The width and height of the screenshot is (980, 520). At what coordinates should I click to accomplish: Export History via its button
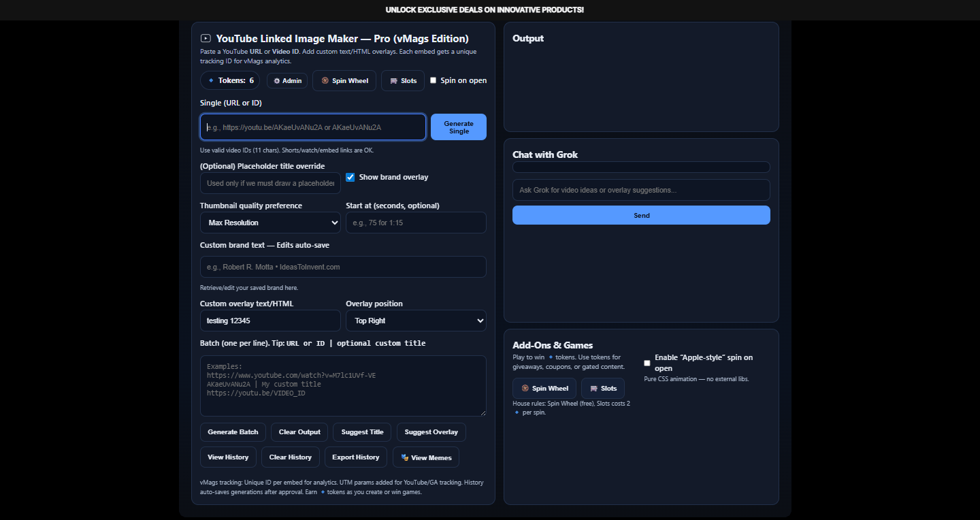coord(356,457)
